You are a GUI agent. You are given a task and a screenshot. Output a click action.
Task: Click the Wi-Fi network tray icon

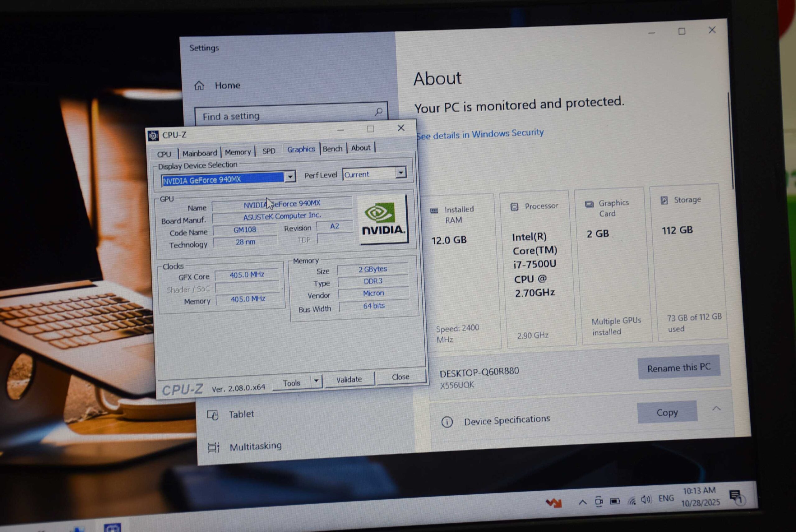point(631,501)
